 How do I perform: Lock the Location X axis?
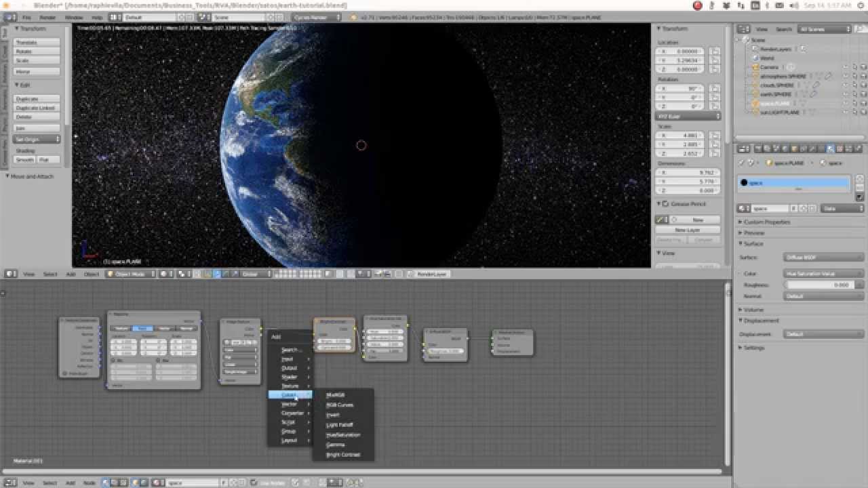pyautogui.click(x=715, y=51)
